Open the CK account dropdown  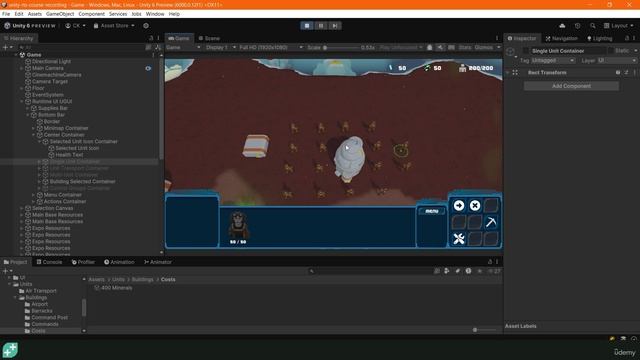point(76,26)
